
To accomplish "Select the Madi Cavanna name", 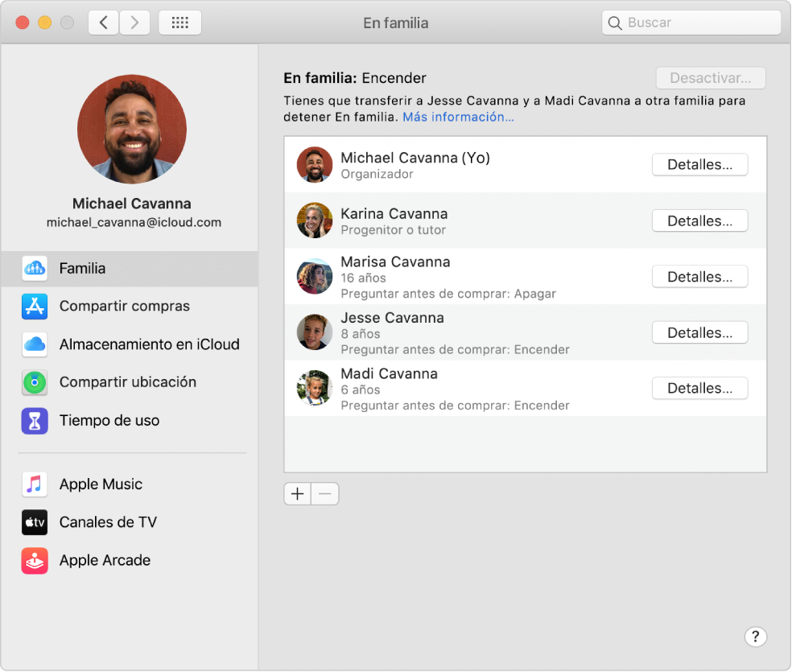I will [389, 374].
